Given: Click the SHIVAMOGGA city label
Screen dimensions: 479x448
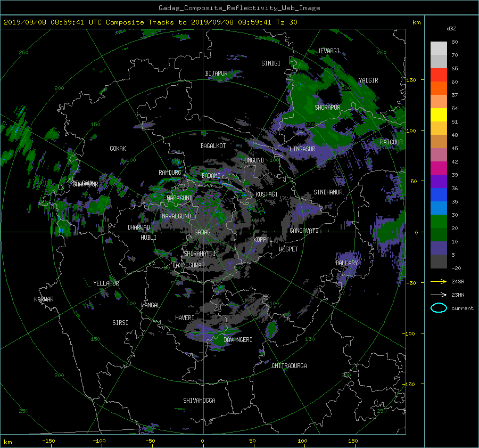Looking at the screenshot, I should [199, 400].
